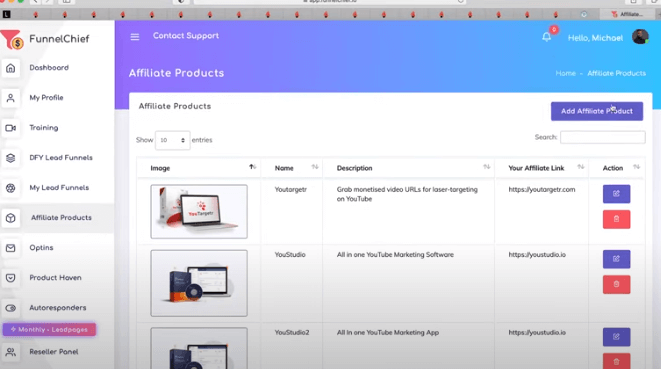Image resolution: width=661 pixels, height=369 pixels.
Task: Edit the YouStudio product
Action: [x=616, y=259]
